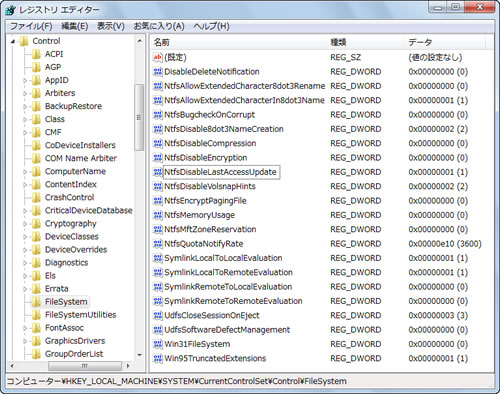This screenshot has height=394, width=500.
Task: Expand the GraphicsDrivers key
Action: tap(25, 341)
